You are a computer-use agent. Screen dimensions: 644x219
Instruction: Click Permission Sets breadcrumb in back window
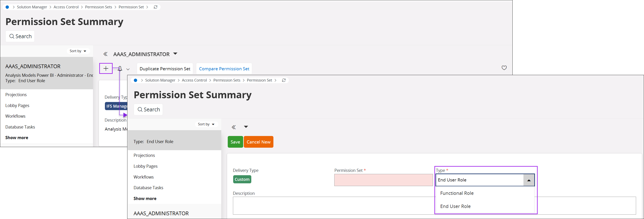[98, 7]
